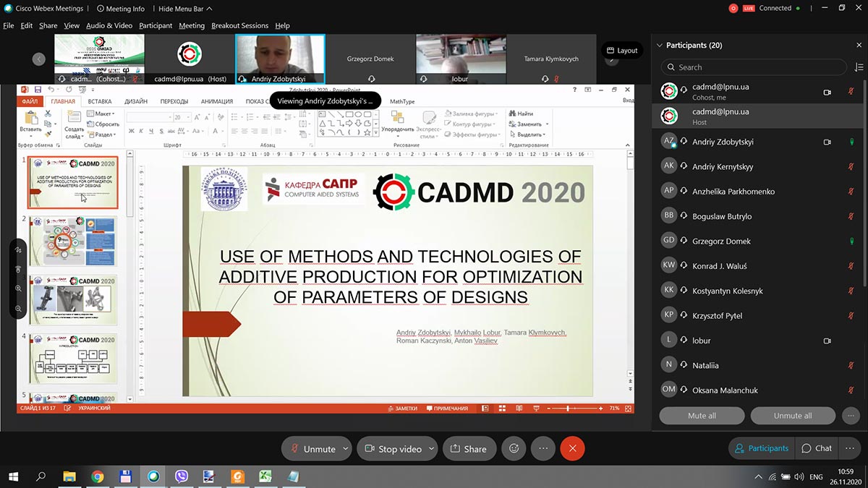
Task: Collapse the Participants (20) list chevron
Action: (x=659, y=45)
